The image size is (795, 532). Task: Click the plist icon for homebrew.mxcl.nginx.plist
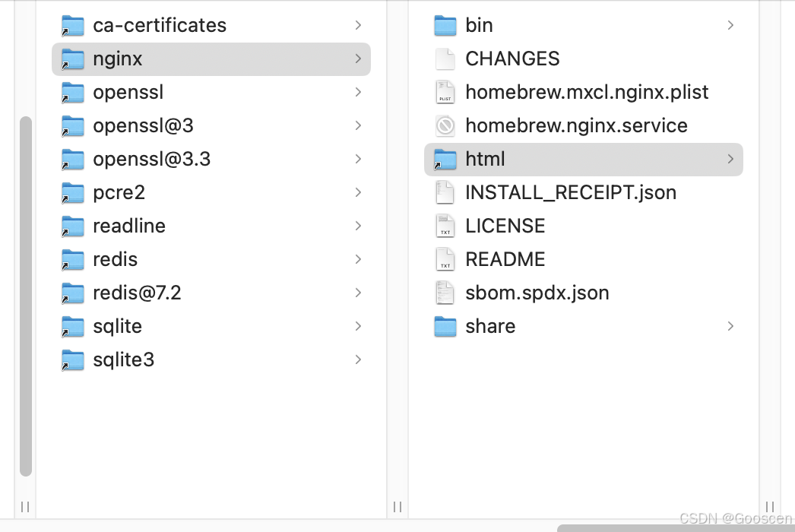tap(445, 92)
